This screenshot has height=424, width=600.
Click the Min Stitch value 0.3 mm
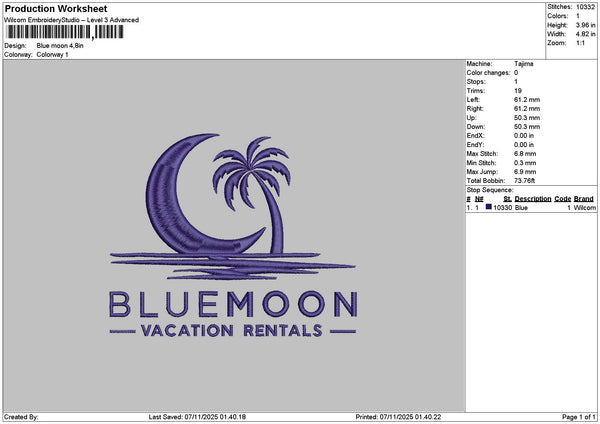525,163
